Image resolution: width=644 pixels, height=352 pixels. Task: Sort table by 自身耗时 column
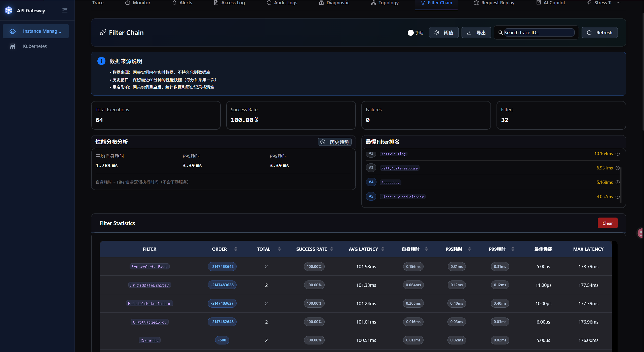pos(426,249)
